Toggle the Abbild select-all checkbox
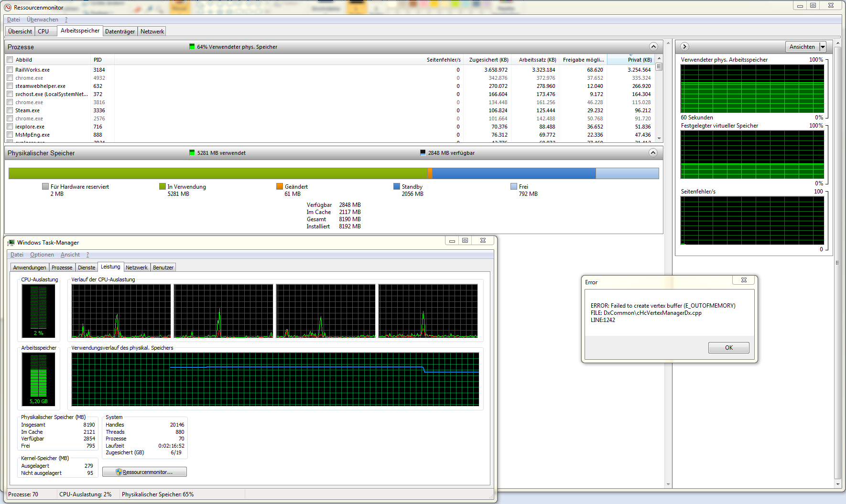 [10, 60]
